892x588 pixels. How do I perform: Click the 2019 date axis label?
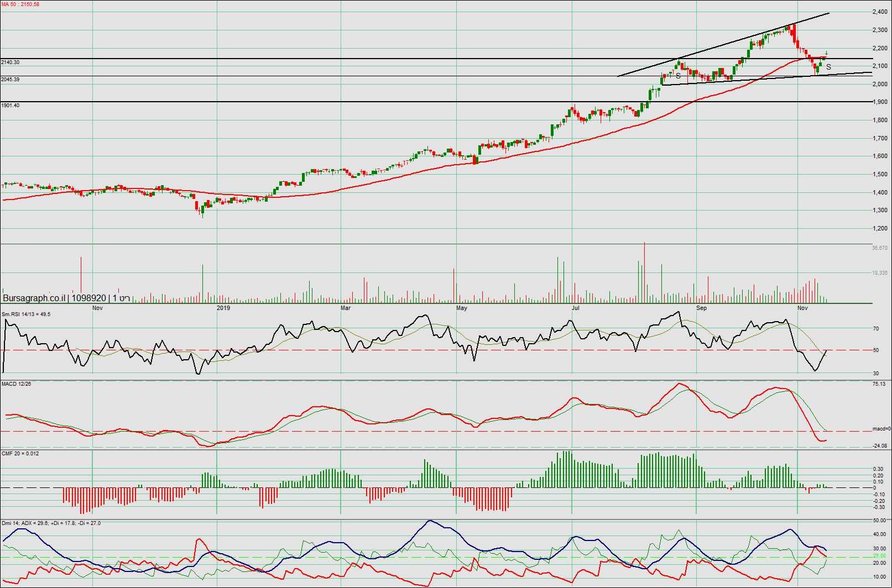click(x=223, y=308)
